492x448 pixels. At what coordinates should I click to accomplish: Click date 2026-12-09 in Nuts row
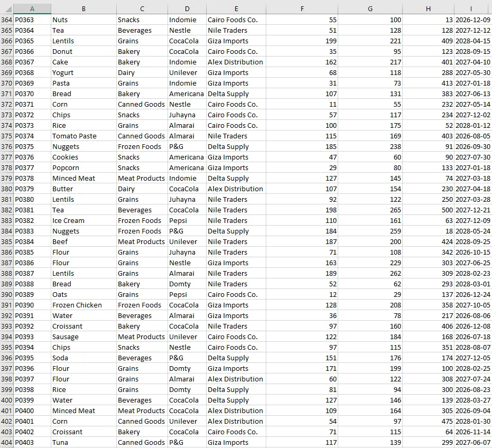(473, 20)
